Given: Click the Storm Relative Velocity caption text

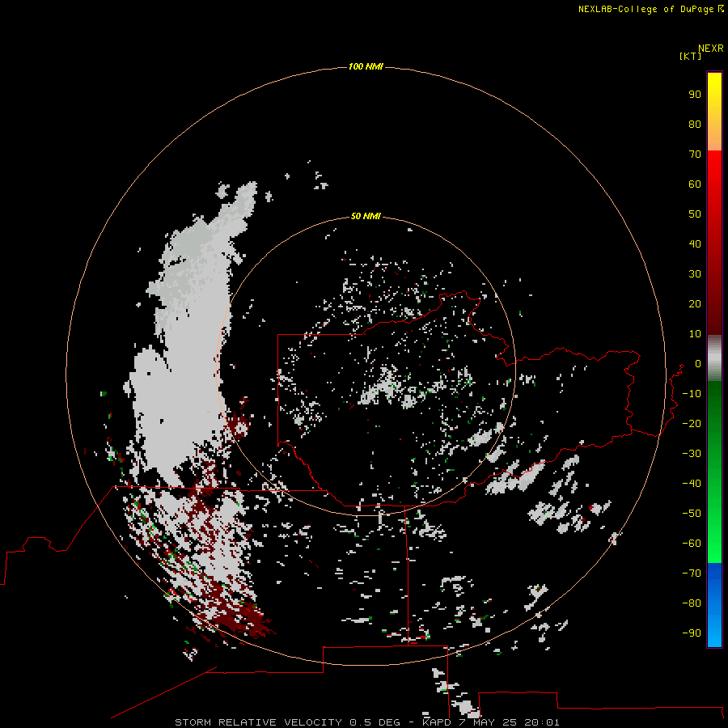Looking at the screenshot, I should click(x=366, y=722).
